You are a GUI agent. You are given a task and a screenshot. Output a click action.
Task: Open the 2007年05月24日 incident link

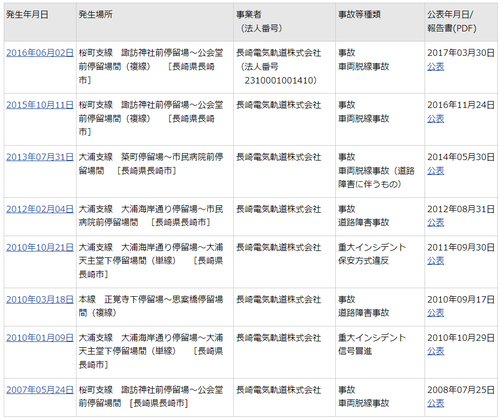click(40, 390)
